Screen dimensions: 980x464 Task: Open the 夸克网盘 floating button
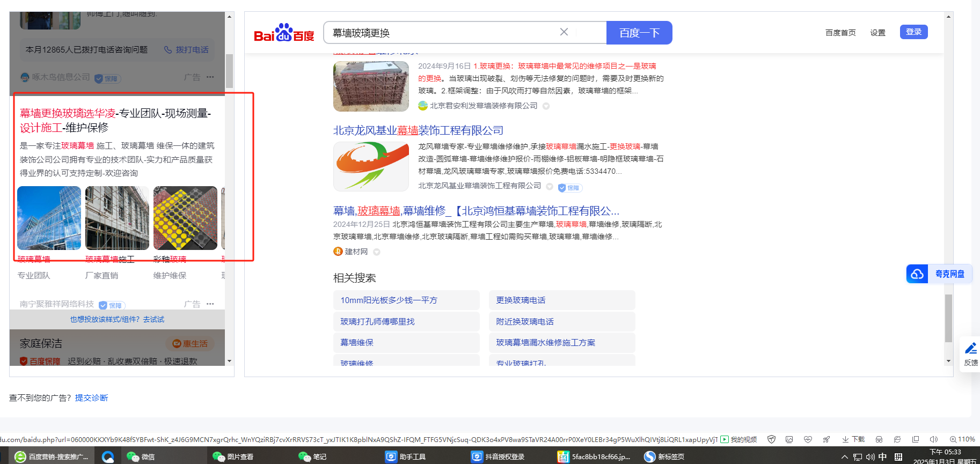point(939,274)
